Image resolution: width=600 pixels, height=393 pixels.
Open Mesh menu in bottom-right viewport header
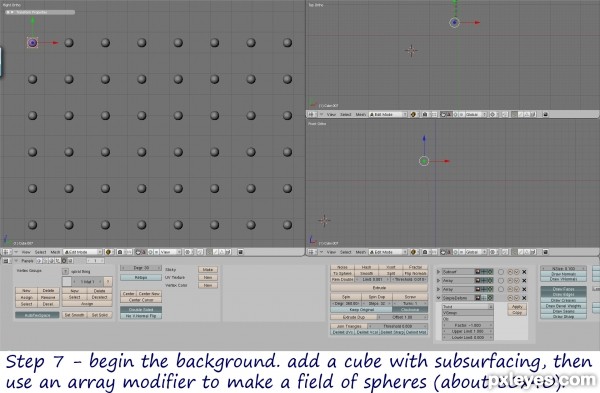tap(360, 252)
